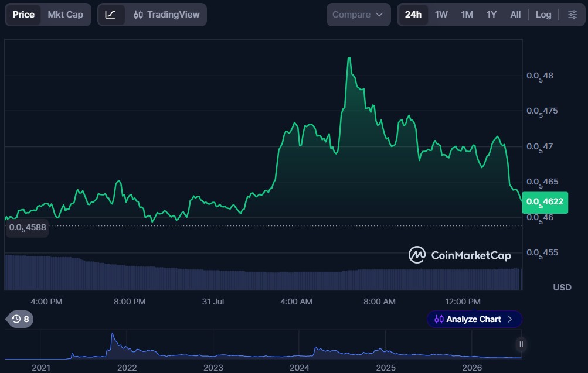Viewport: 588px width, 373px height.
Task: Click the 4:00 PM time axis label
Action: (46, 302)
